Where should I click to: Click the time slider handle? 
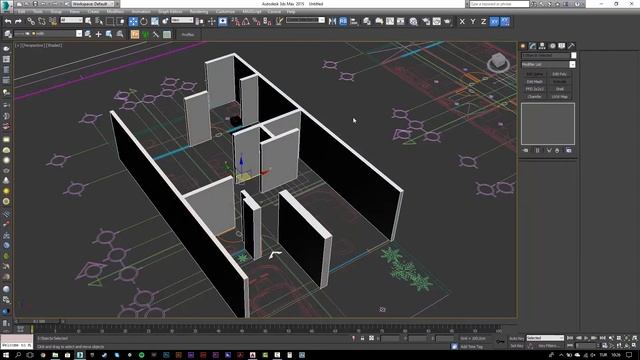click(39, 322)
